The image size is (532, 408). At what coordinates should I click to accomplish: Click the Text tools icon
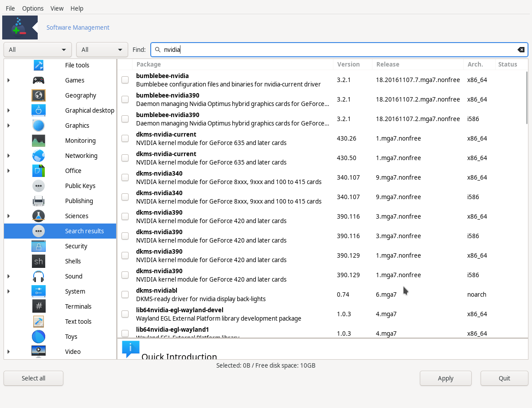click(39, 322)
